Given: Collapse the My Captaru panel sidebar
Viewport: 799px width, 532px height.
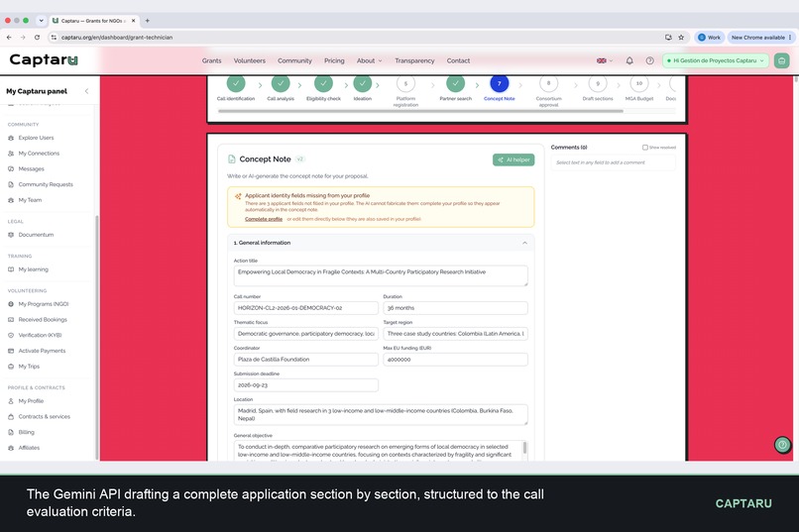Looking at the screenshot, I should [x=86, y=91].
